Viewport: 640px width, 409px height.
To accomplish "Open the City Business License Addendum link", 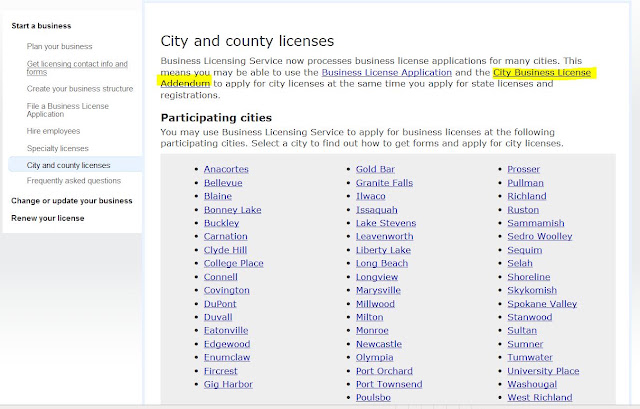I will click(x=542, y=73).
